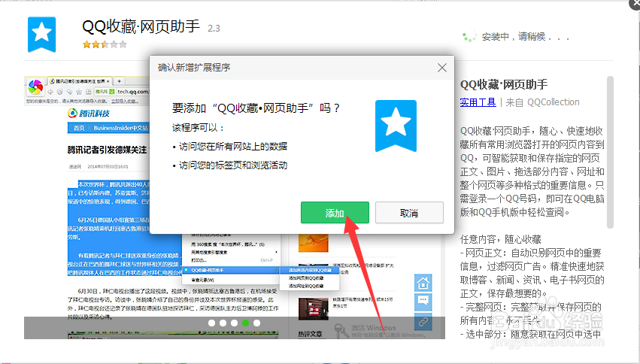Click the 腾讯科技 logo in preview screenshot
640x364 pixels.
89,113
